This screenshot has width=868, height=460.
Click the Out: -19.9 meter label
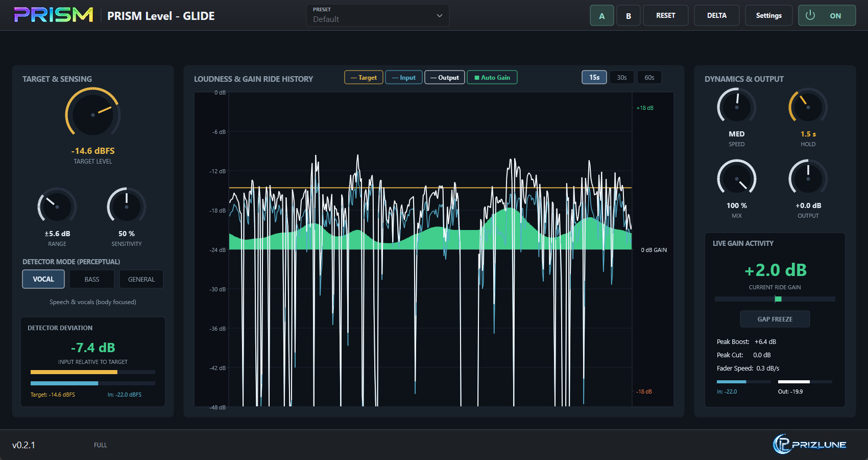tap(790, 392)
